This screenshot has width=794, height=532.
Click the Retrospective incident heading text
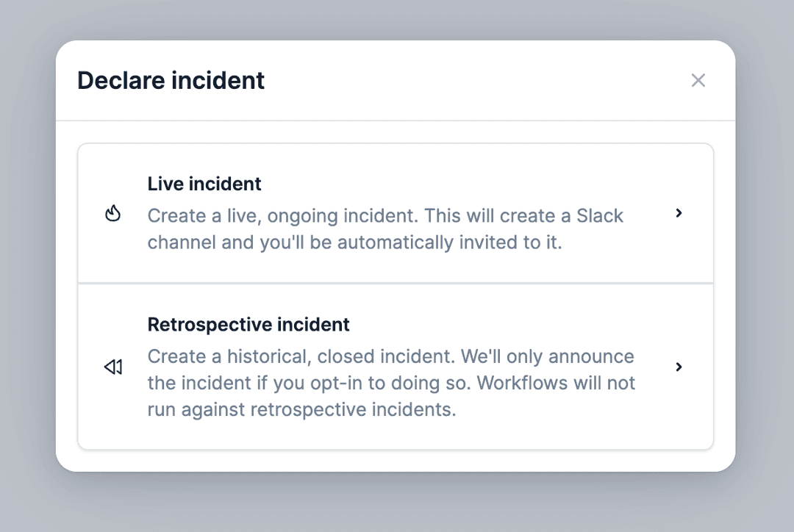248,324
